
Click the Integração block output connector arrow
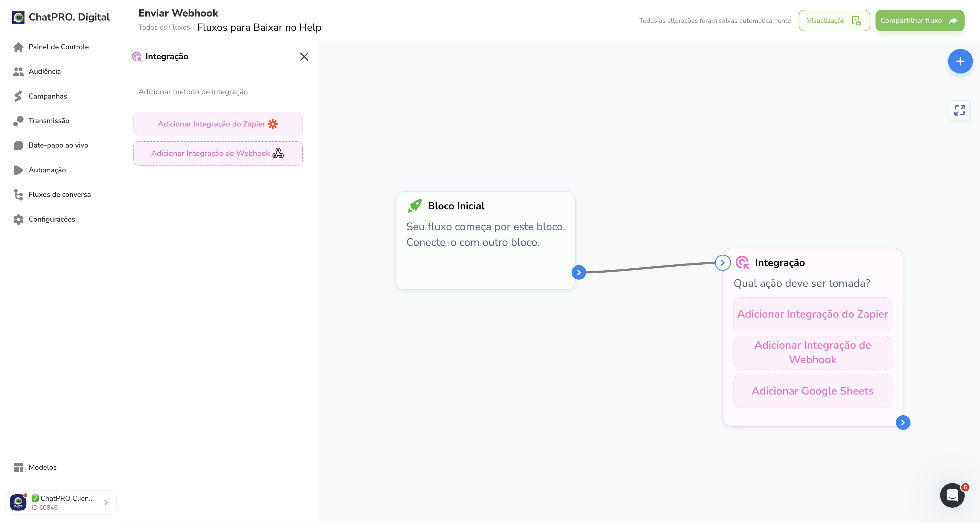[x=903, y=422]
